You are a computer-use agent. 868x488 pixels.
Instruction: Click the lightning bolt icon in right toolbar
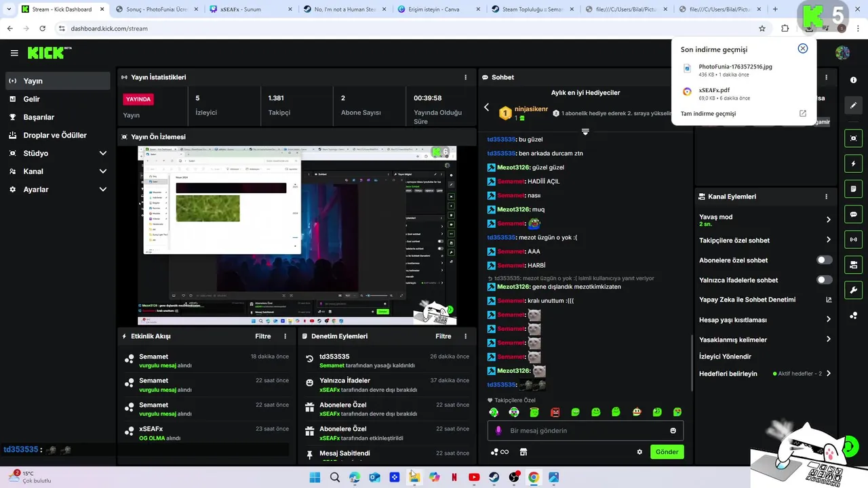853,163
